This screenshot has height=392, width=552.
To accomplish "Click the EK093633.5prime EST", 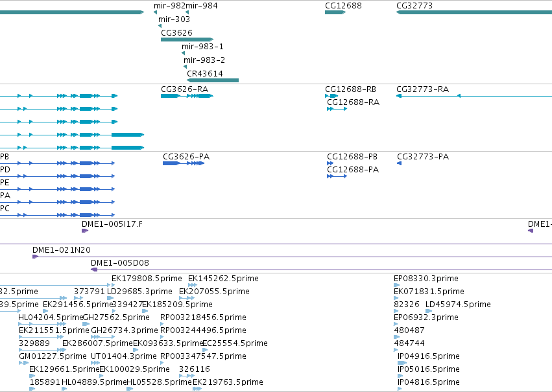I will 136,350.
